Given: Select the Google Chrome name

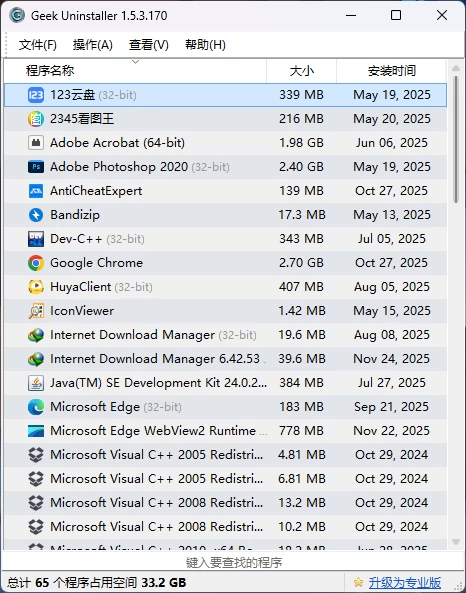Looking at the screenshot, I should pyautogui.click(x=96, y=263).
